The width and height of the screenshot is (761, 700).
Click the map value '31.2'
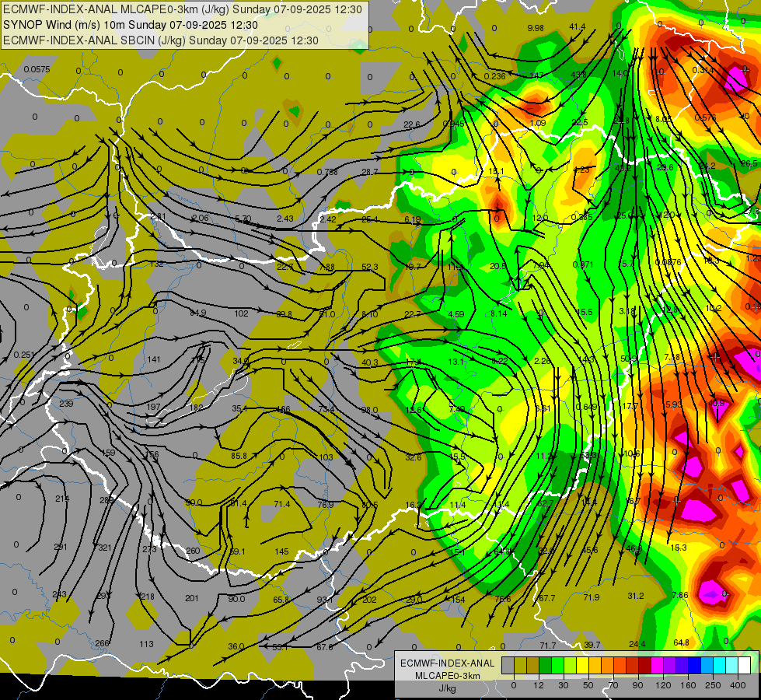[x=636, y=596]
